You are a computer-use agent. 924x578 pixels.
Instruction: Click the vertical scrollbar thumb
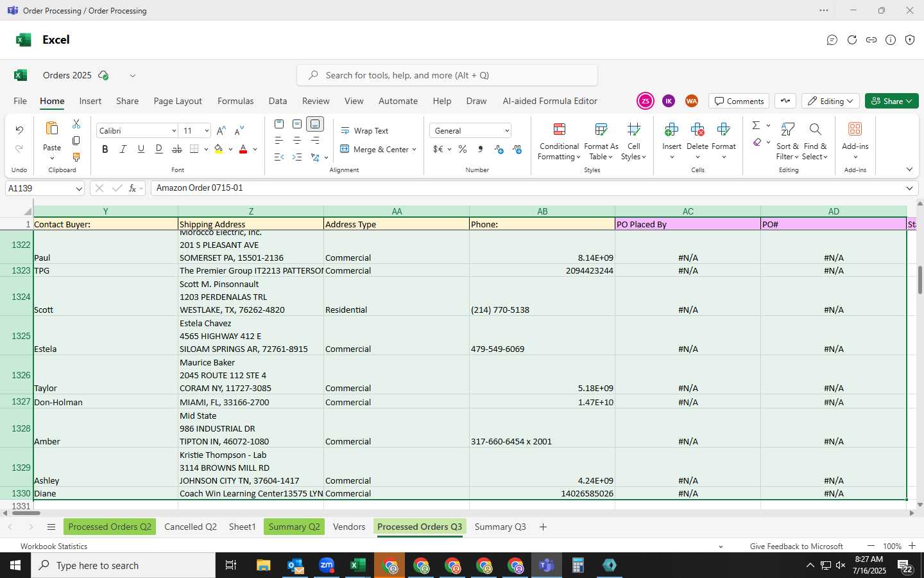[x=920, y=280]
